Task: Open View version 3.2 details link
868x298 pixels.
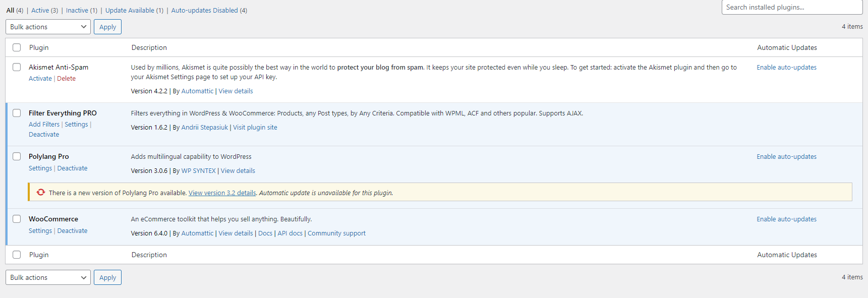Action: coord(222,193)
